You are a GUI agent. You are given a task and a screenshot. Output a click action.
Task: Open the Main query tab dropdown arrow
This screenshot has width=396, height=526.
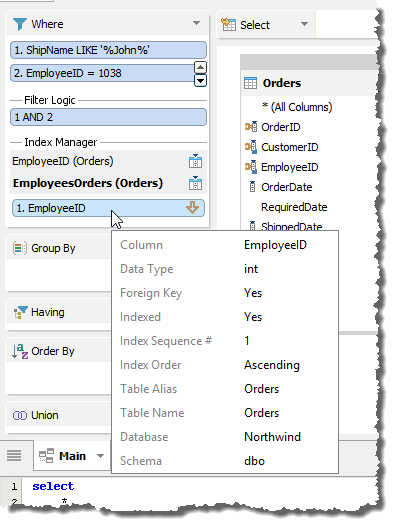coord(100,456)
